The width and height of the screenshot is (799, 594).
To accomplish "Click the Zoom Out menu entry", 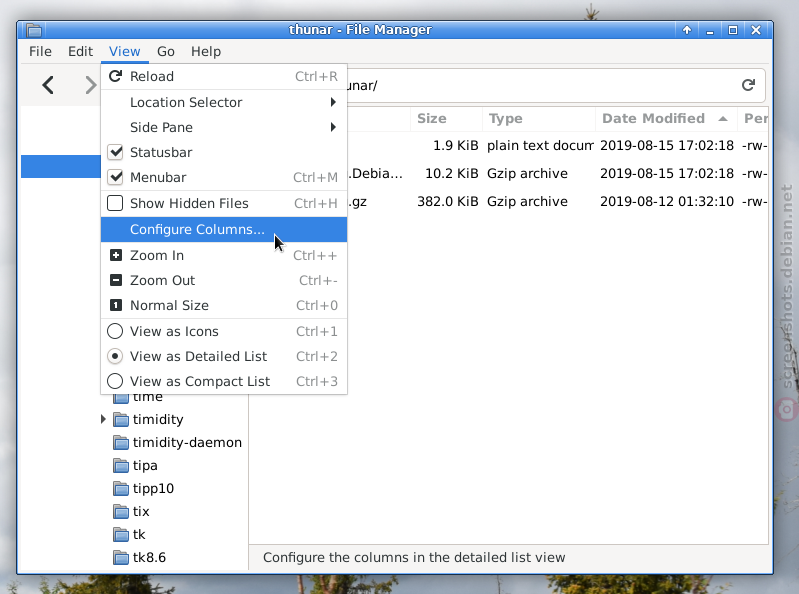I will [x=224, y=280].
